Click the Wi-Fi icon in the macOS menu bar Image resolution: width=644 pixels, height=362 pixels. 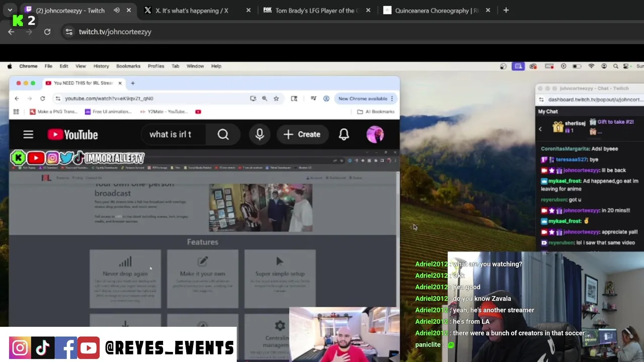591,66
